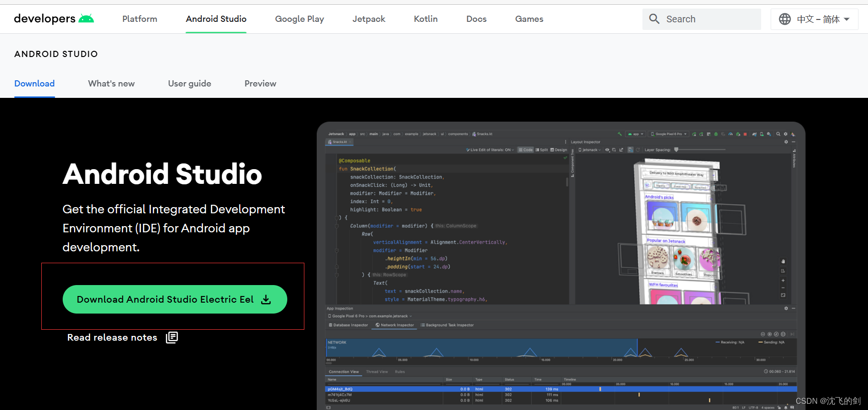This screenshot has height=410, width=868.
Task: Select the Connection View tab in screenshot
Action: click(x=344, y=372)
